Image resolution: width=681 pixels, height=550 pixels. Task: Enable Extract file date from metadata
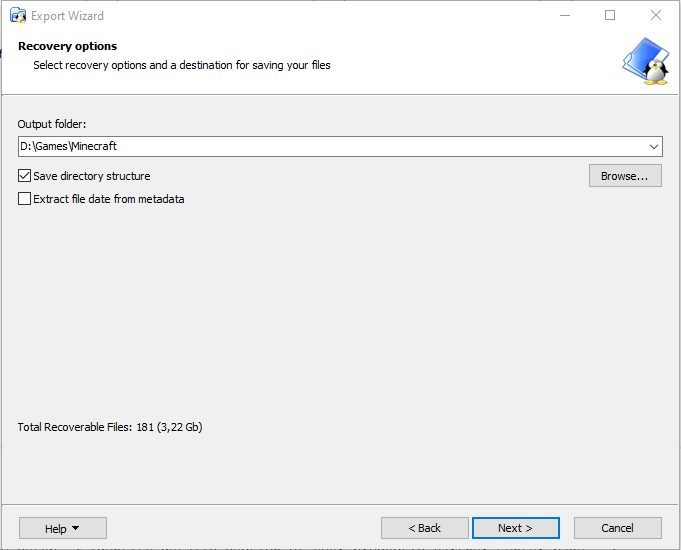[25, 199]
